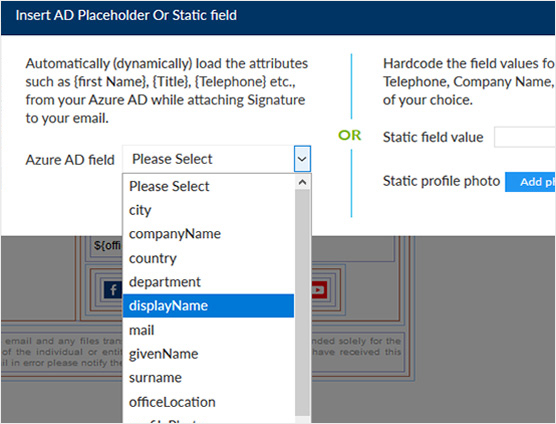556x424 pixels.
Task: Click the 'Please Select' combo box text
Action: coord(172,159)
